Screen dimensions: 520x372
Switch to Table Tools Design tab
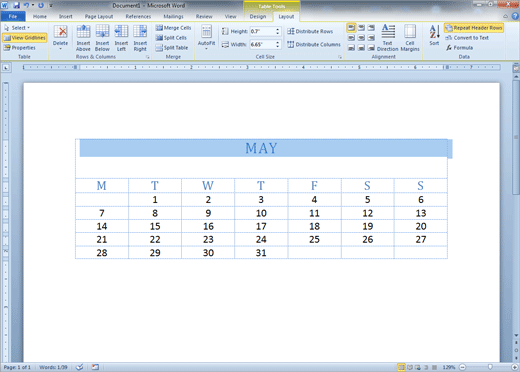258,16
